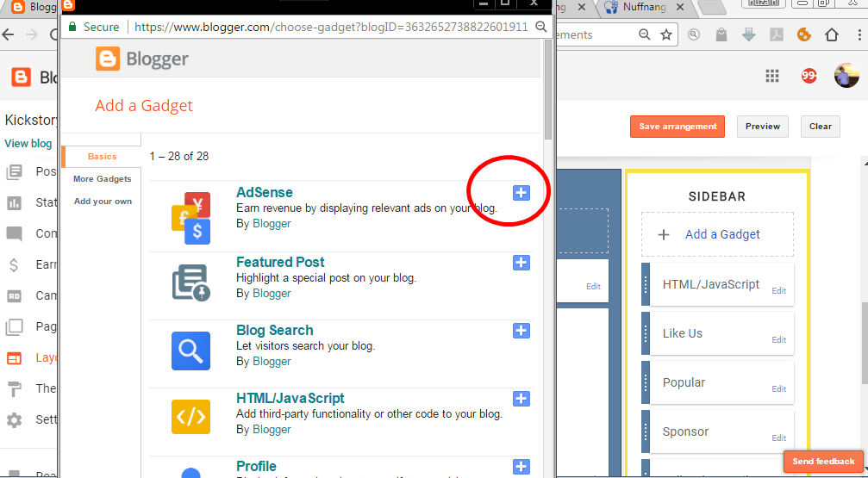Click the download arrow extension icon
Image resolution: width=868 pixels, height=478 pixels.
point(748,34)
